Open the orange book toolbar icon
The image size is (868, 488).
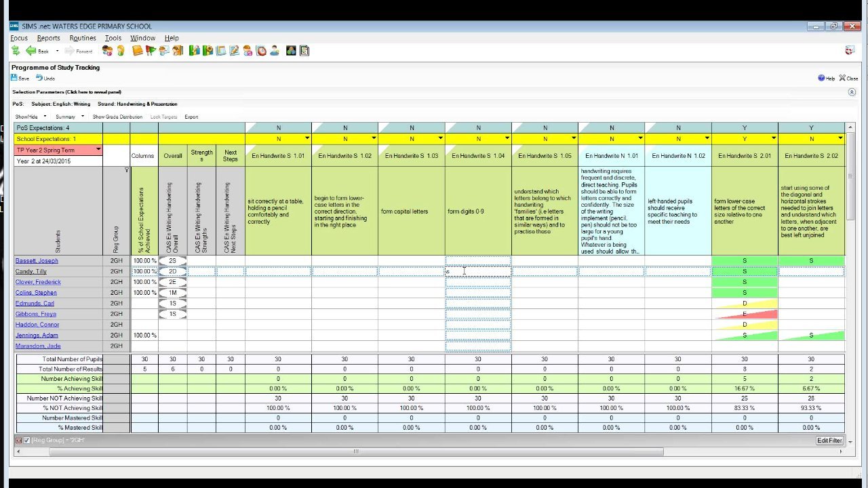138,51
